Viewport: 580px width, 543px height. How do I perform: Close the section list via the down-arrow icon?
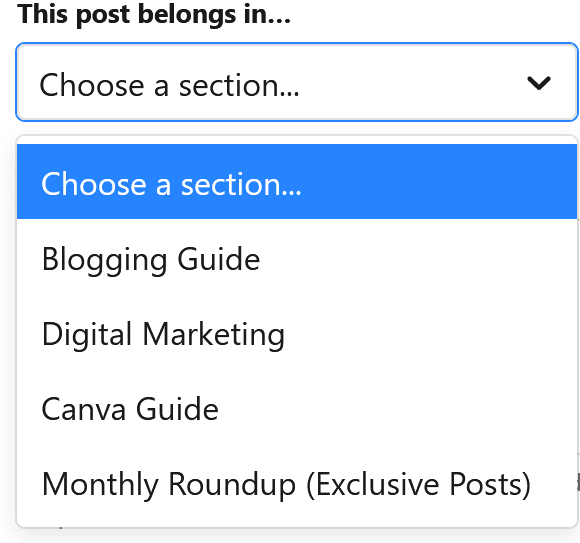pyautogui.click(x=539, y=83)
